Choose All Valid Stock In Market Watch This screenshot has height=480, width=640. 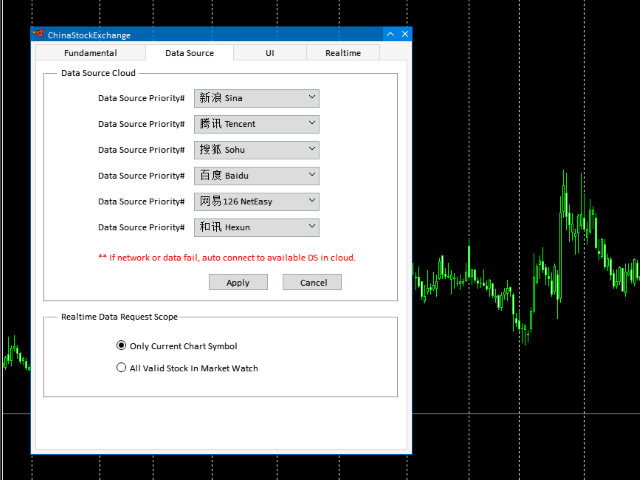click(122, 368)
